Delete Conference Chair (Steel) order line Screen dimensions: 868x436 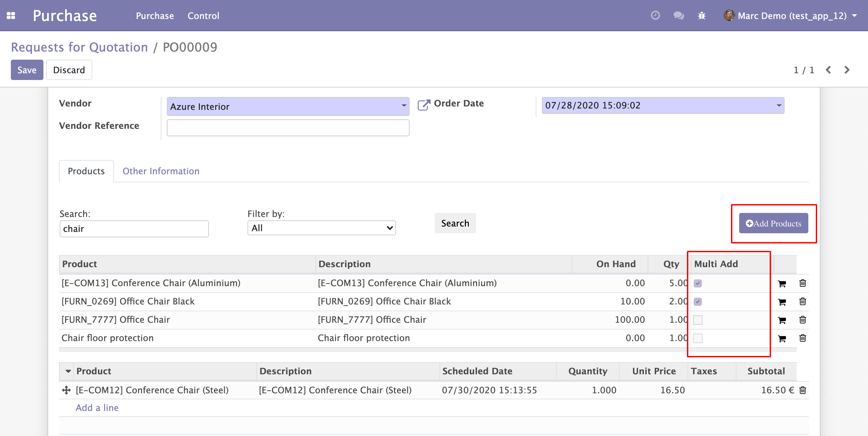803,390
